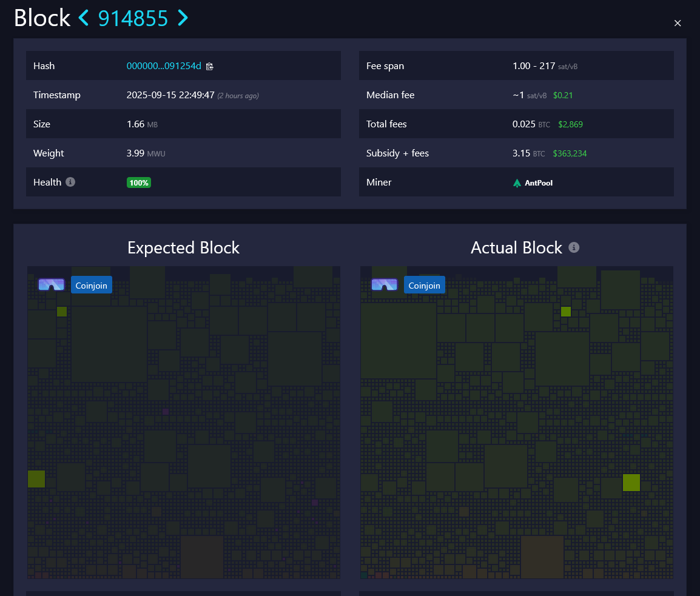The width and height of the screenshot is (700, 596).
Task: Select the large brown transaction in Actual Block
Action: (542, 557)
